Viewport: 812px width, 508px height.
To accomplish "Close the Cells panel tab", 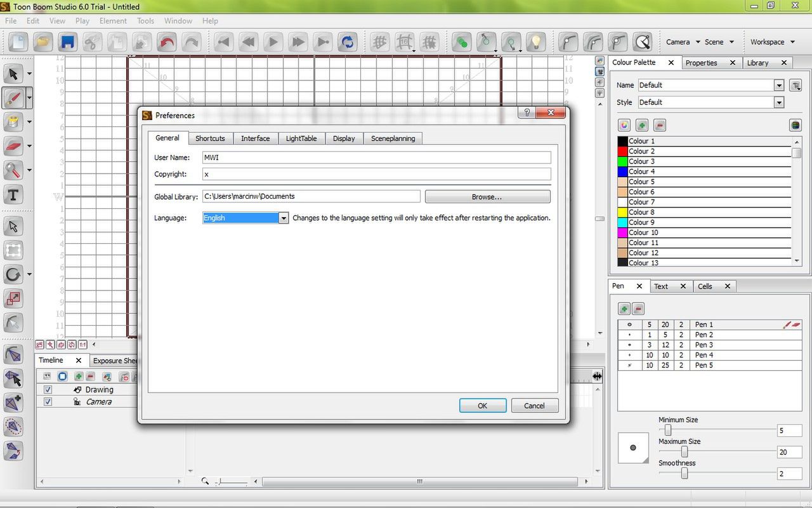I will coord(728,286).
